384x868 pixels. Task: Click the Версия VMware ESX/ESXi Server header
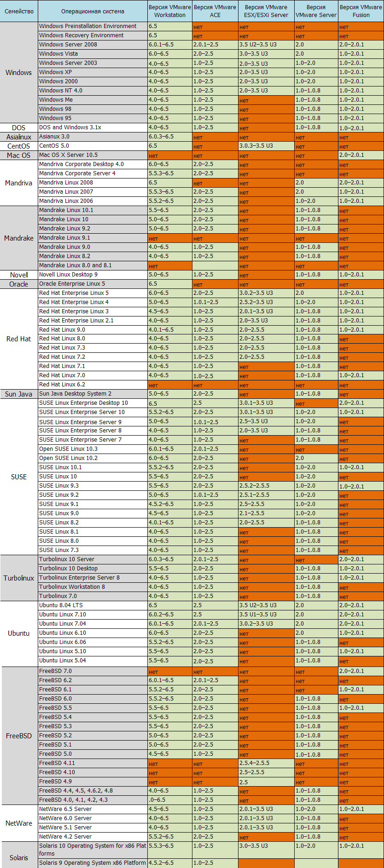[266, 11]
